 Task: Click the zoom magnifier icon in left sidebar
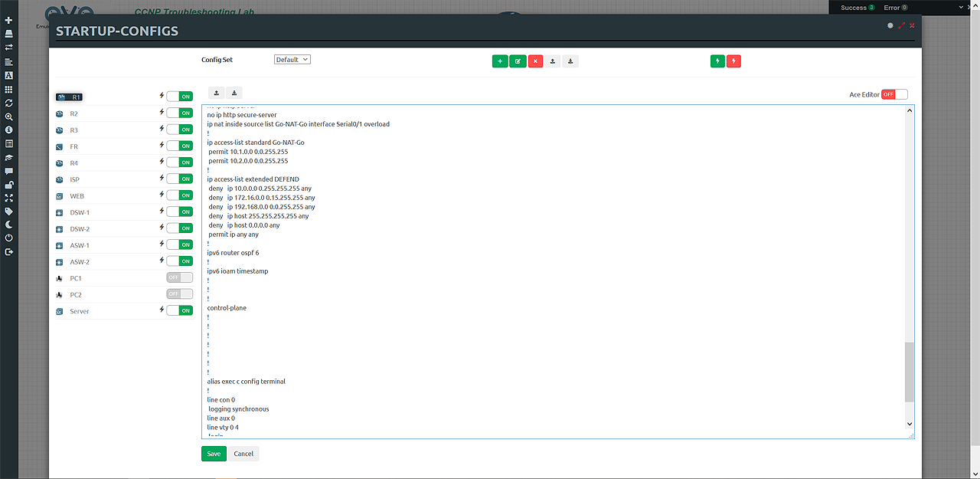pyautogui.click(x=8, y=116)
